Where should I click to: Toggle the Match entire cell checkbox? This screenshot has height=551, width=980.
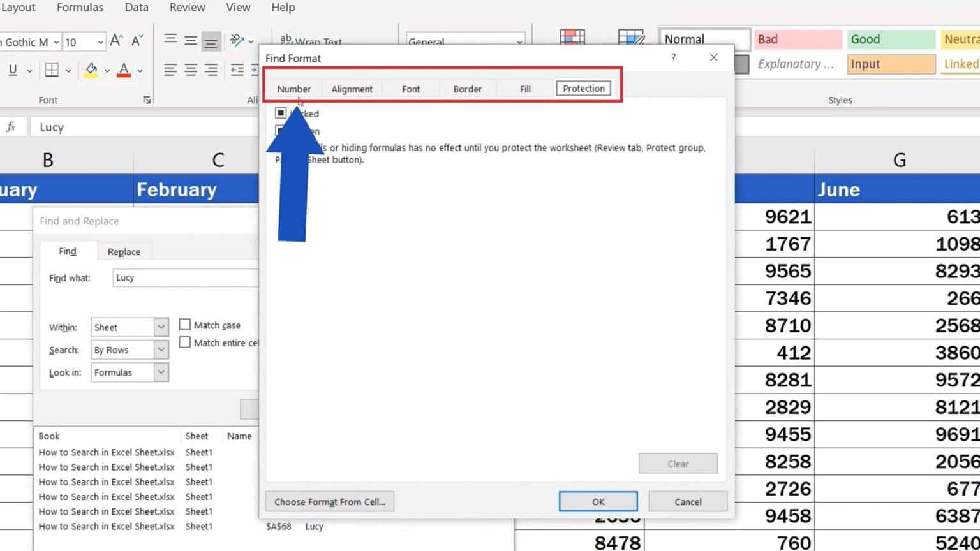(x=185, y=342)
